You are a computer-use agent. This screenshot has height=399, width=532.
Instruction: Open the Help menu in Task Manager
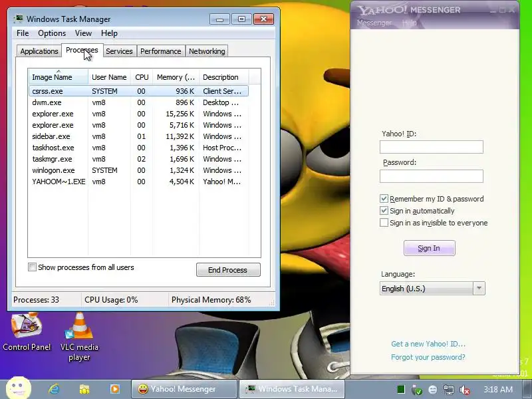click(x=109, y=33)
